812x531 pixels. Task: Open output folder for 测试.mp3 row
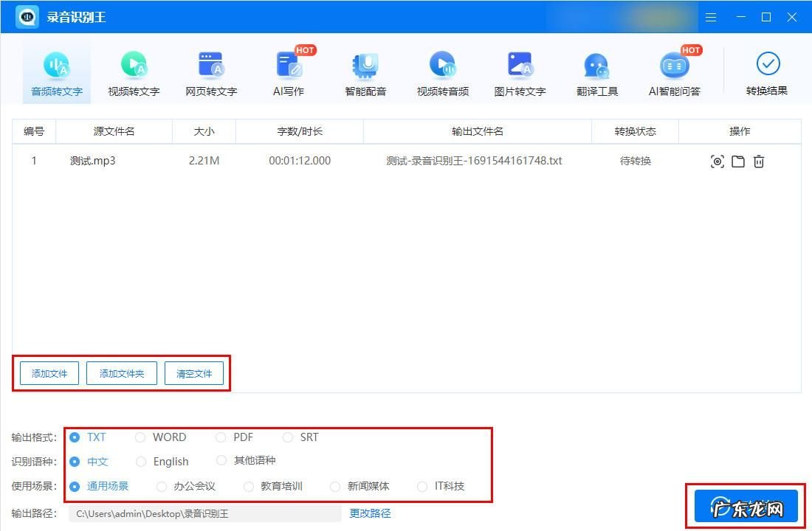[738, 162]
